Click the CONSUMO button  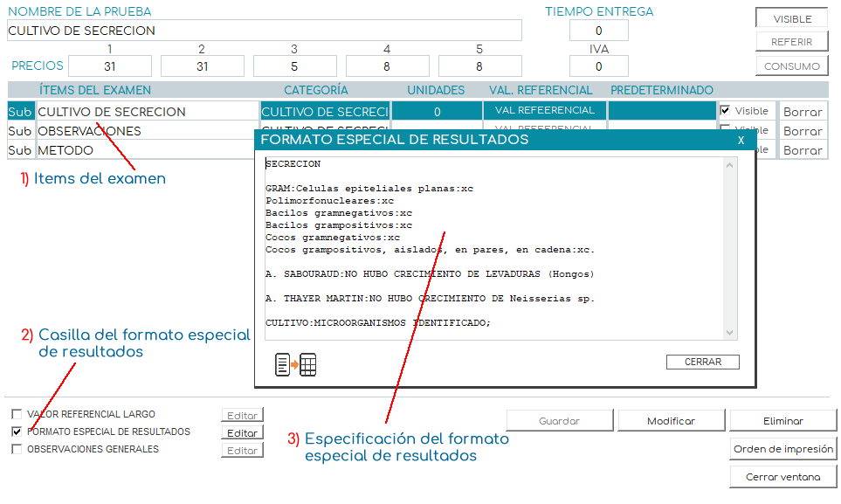coord(791,66)
